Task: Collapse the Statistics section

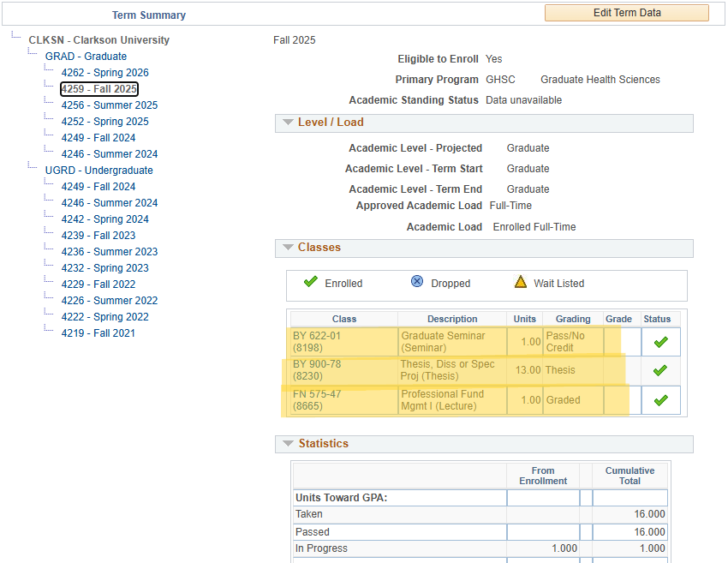Action: coord(286,444)
